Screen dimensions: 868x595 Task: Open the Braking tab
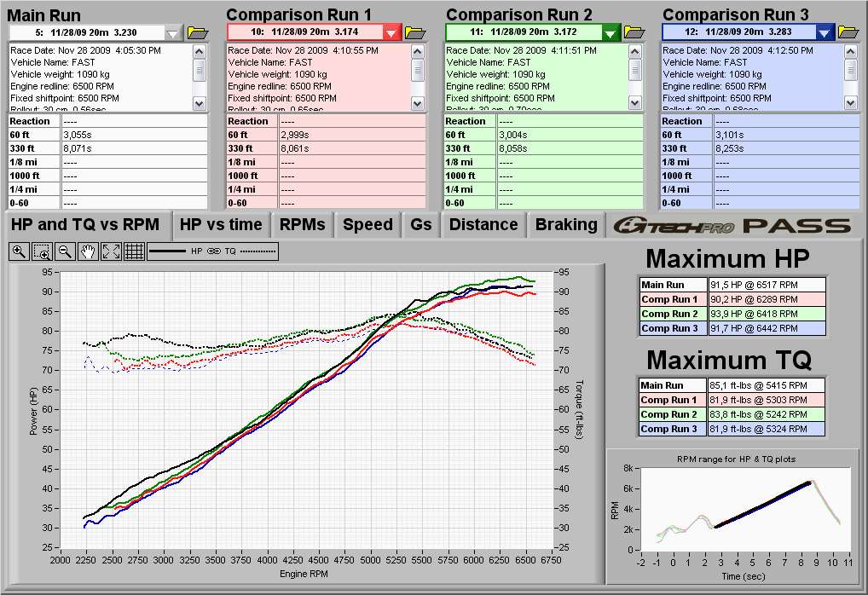pos(566,225)
